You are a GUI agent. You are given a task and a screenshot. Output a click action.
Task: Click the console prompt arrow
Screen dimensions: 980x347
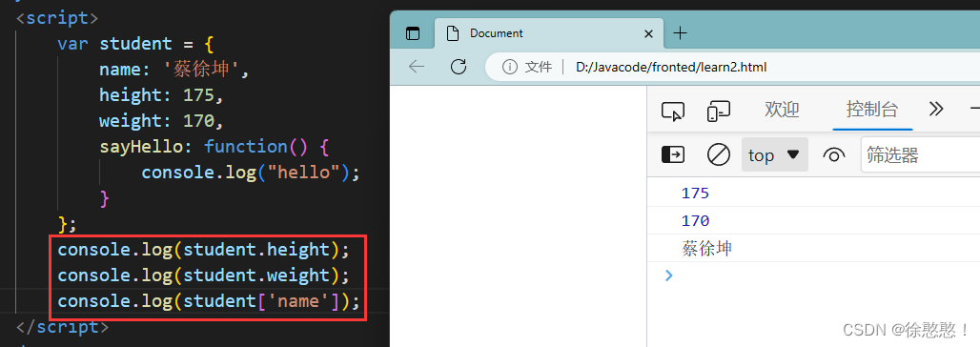pyautogui.click(x=669, y=276)
